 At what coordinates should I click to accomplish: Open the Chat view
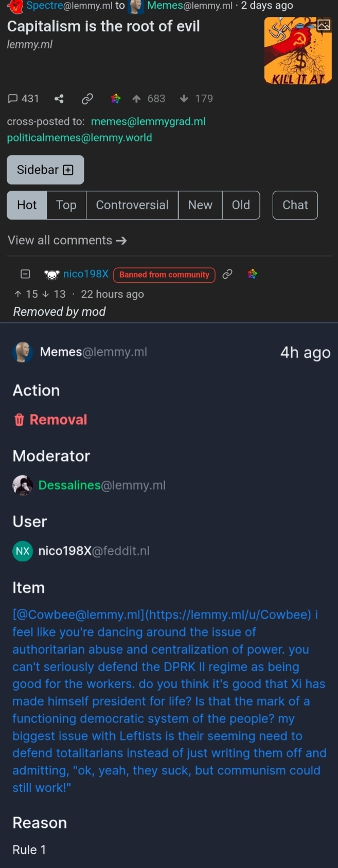point(295,205)
